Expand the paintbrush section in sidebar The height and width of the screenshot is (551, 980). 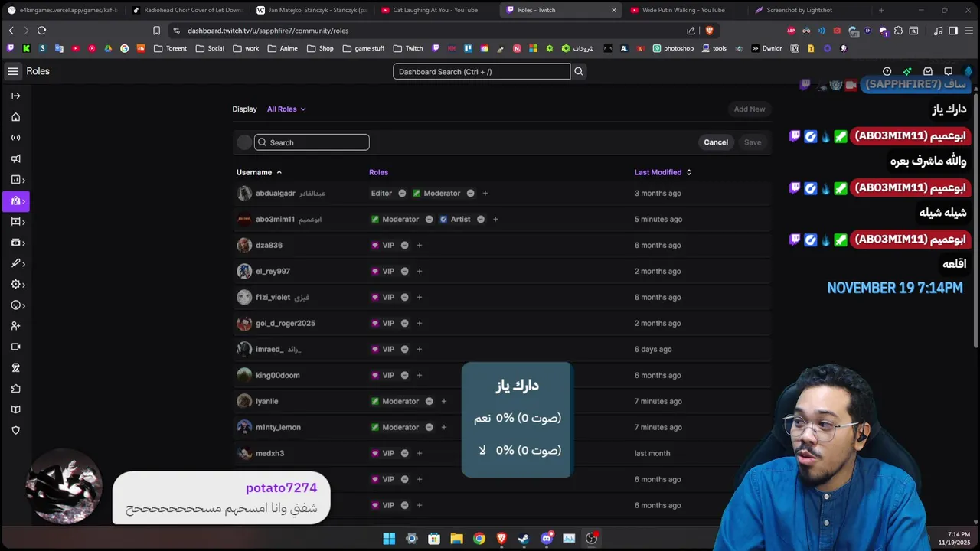[x=18, y=263]
